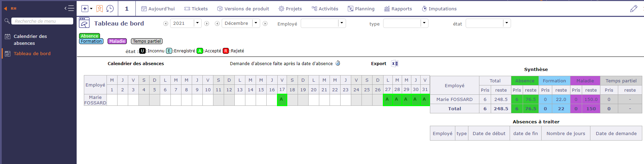Expand the Décembre month dropdown
644x164 pixels.
click(x=256, y=23)
